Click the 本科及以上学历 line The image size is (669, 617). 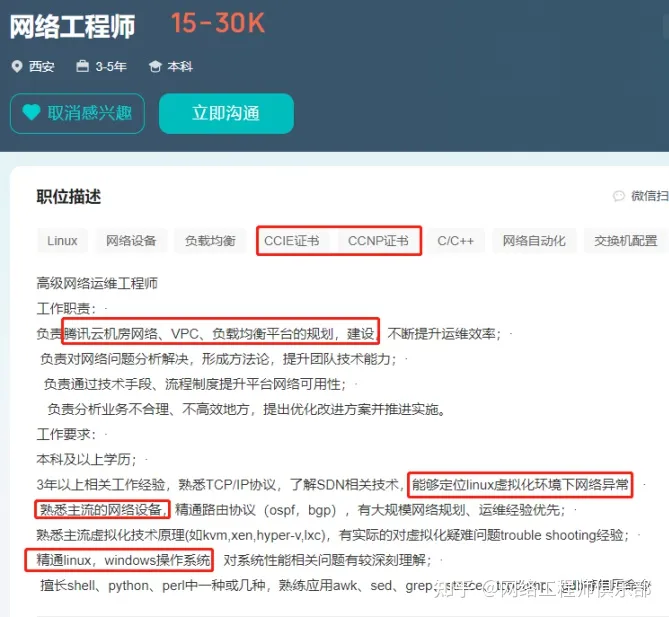point(87,460)
